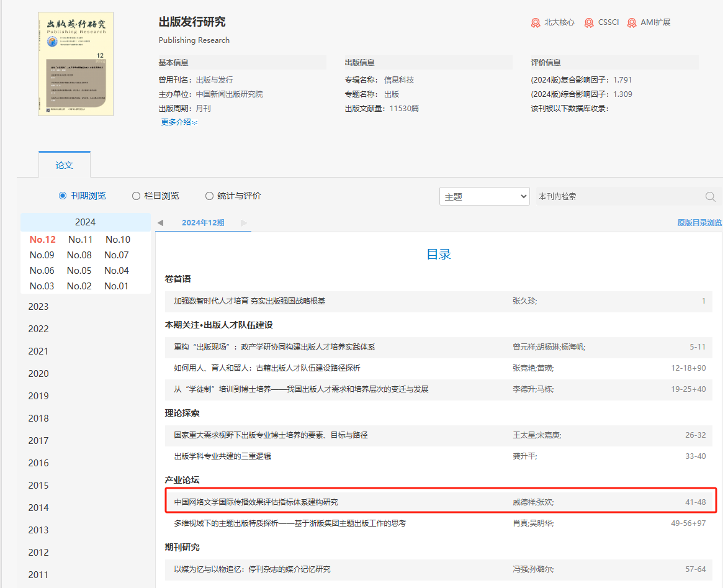Select the 栏目浏览 radio button
The width and height of the screenshot is (723, 588).
pos(136,196)
